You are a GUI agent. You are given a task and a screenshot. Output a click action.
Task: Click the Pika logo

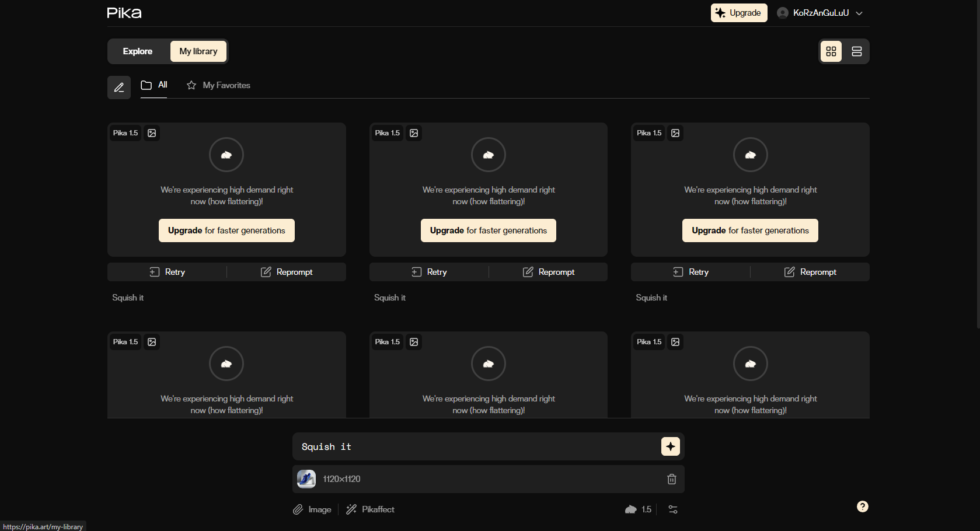pyautogui.click(x=124, y=13)
